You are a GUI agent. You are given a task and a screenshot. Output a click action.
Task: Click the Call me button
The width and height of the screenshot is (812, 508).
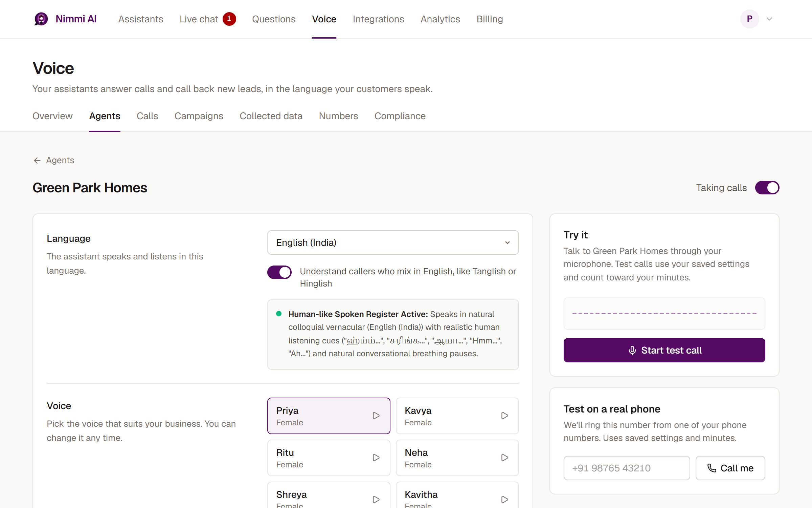coord(730,468)
